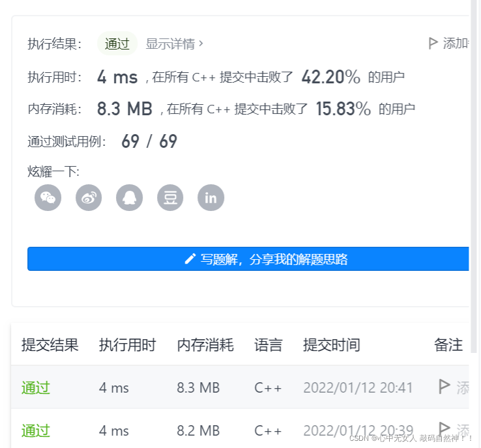Screen dimensions: 481x448
Task: Click the 4 ms cell in the 20:41 row
Action: [114, 388]
